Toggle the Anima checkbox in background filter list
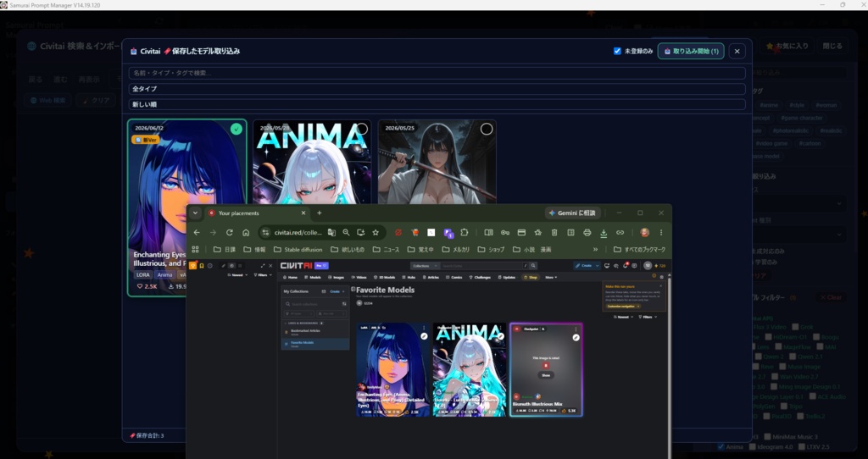The width and height of the screenshot is (868, 459). (x=721, y=447)
